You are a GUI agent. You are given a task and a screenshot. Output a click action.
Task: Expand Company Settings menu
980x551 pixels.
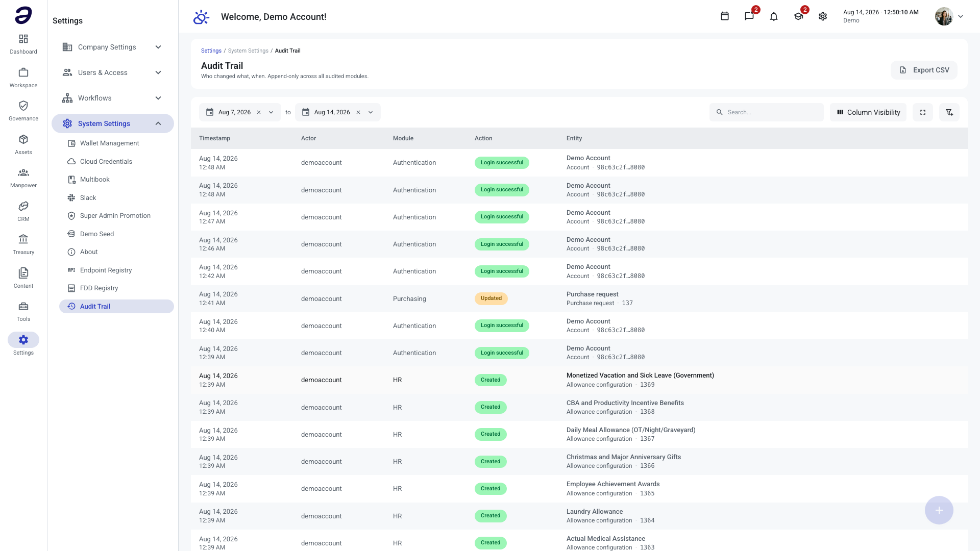click(113, 47)
